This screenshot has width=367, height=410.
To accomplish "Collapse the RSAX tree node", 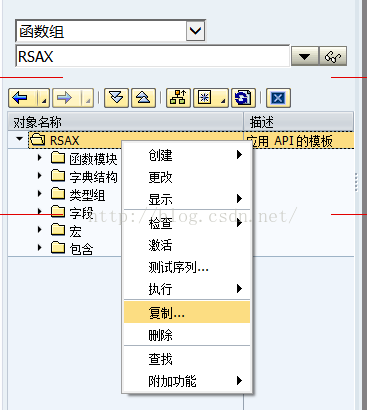I will click(x=20, y=138).
